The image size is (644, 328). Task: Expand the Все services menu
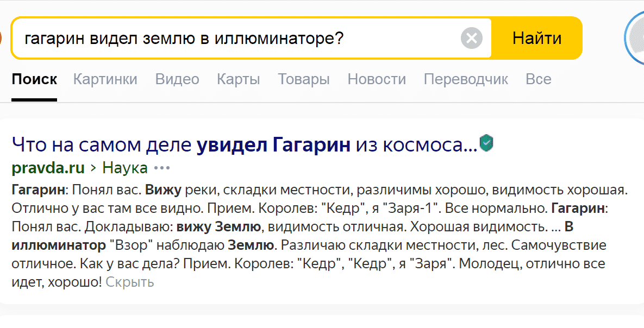(x=539, y=79)
